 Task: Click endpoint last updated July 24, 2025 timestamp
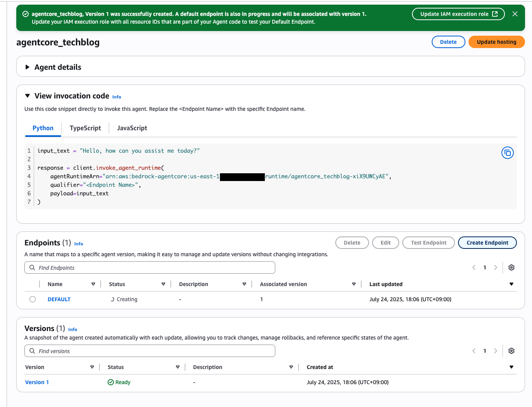[410, 299]
